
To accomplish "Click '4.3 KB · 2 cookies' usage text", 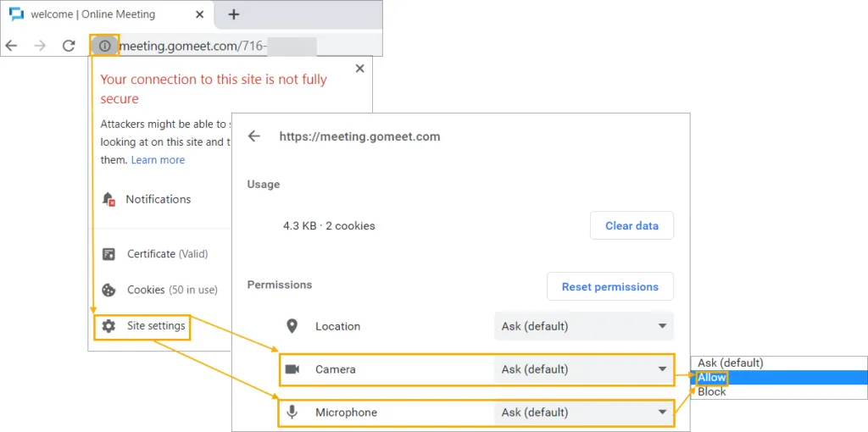I will coord(329,225).
